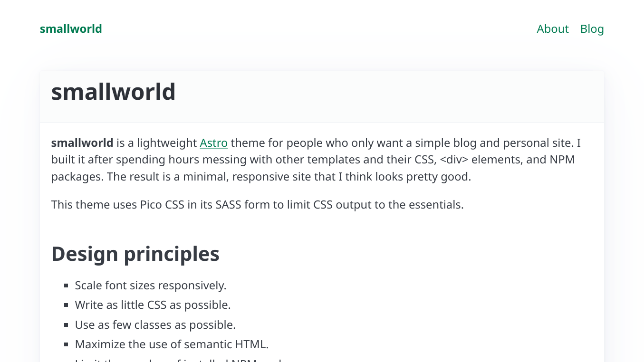Click the 'Use as few classes' list item
This screenshot has width=644, height=362.
(x=155, y=324)
